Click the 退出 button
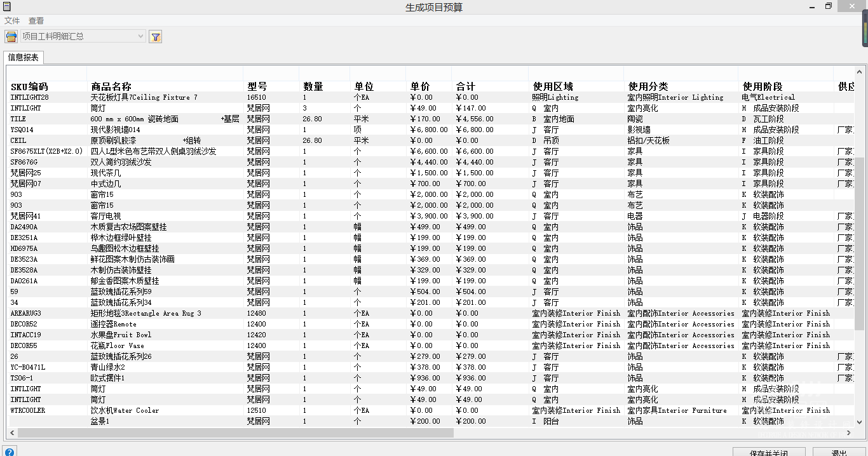868x456 pixels. (839, 453)
